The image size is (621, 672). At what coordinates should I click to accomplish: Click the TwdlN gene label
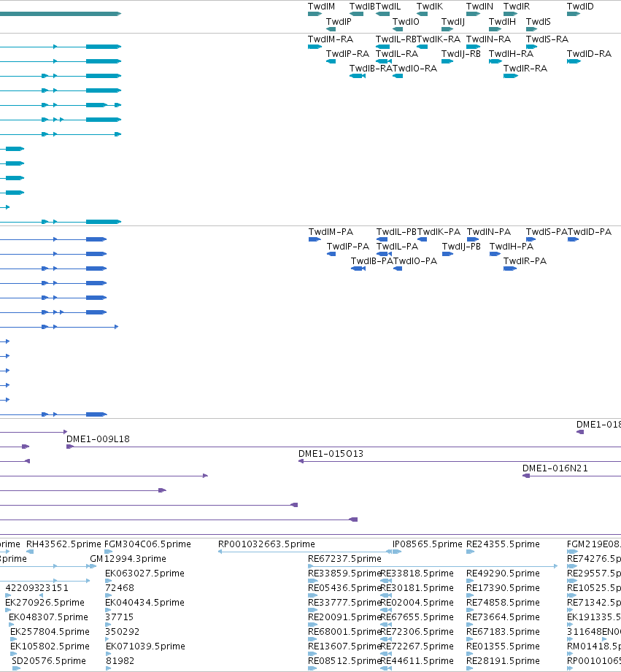pyautogui.click(x=479, y=7)
